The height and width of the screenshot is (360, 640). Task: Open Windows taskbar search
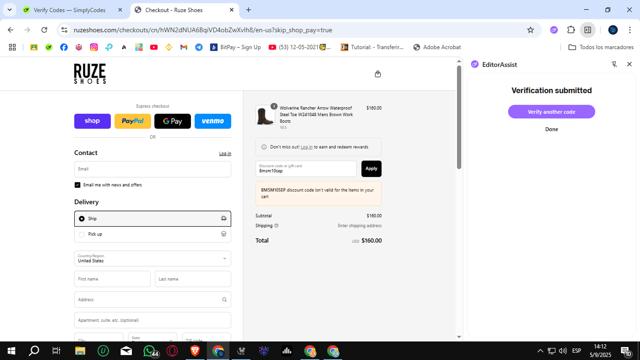pos(34,351)
